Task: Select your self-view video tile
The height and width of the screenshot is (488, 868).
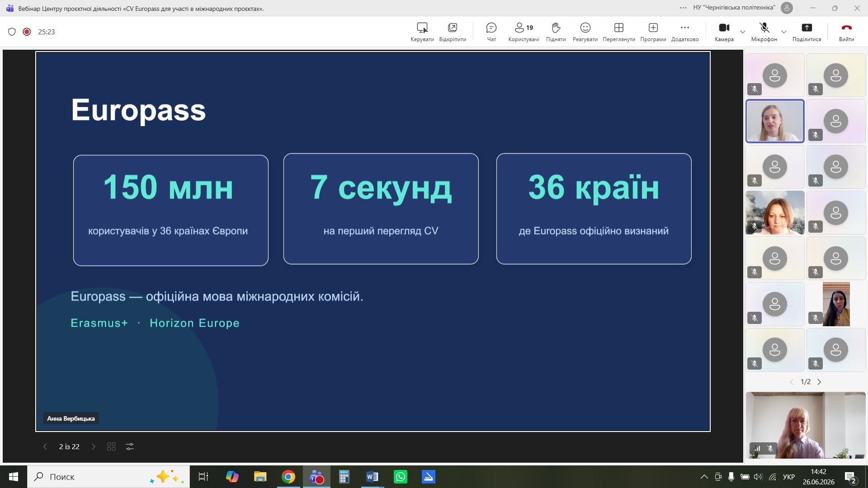Action: point(806,425)
